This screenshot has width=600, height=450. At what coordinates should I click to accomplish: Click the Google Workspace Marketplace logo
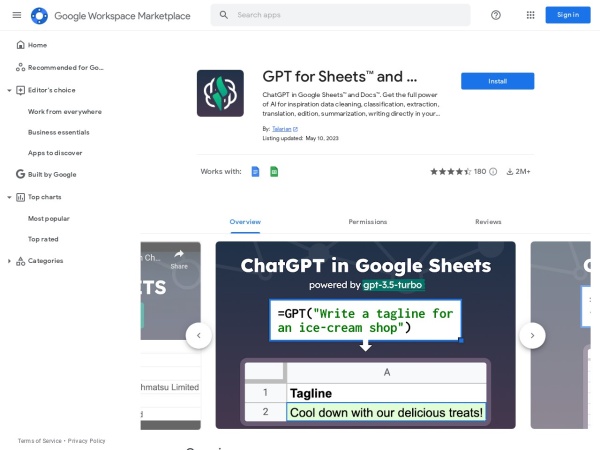pos(39,16)
